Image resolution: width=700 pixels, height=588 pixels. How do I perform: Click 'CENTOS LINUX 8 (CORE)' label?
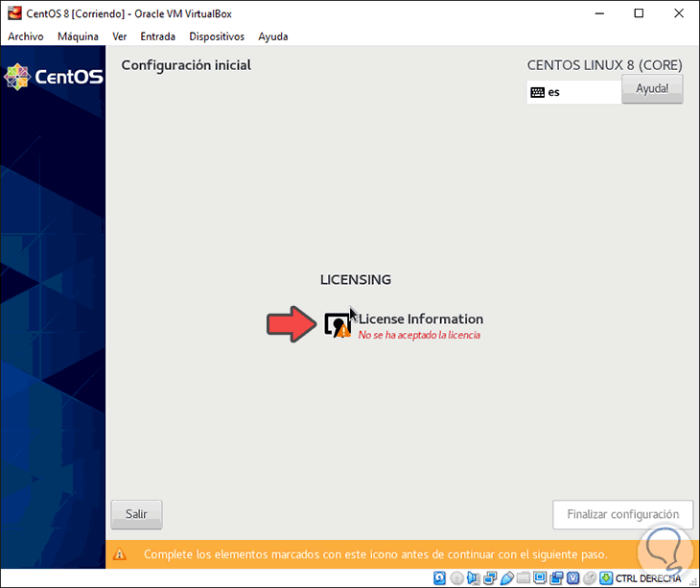point(604,65)
